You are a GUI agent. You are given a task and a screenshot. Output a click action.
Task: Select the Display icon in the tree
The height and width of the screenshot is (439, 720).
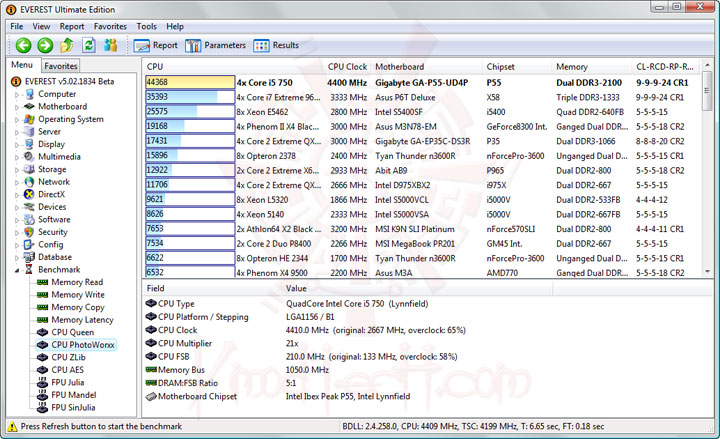point(29,144)
